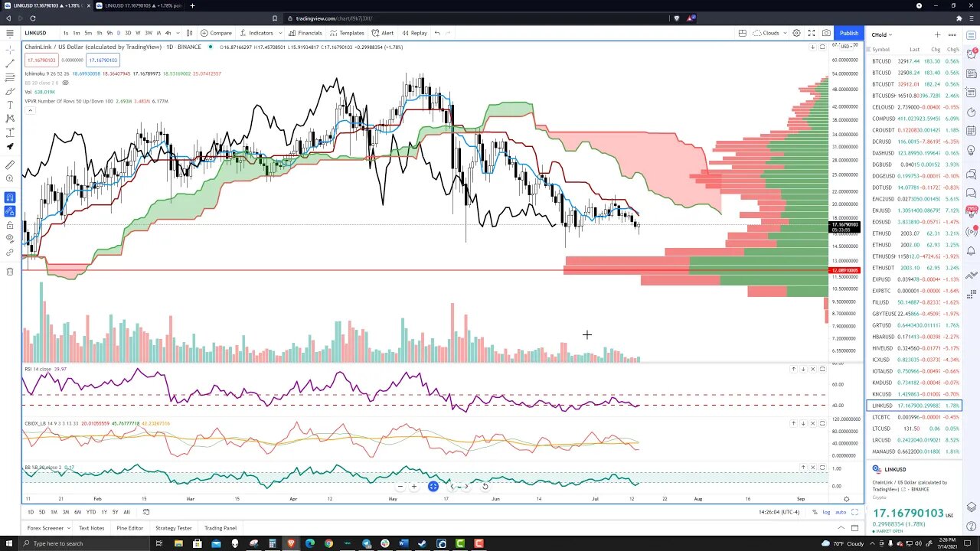Set the 1D date range

31,512
